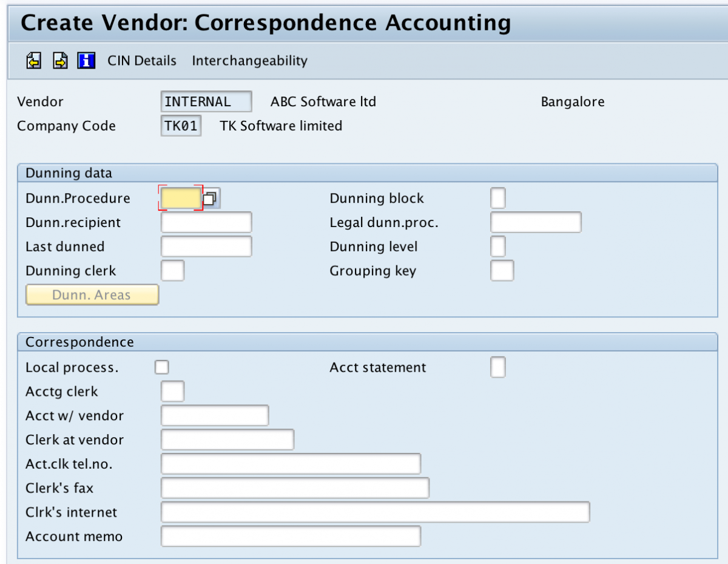The image size is (728, 564).
Task: Select the Acctg clerk field
Action: (173, 391)
